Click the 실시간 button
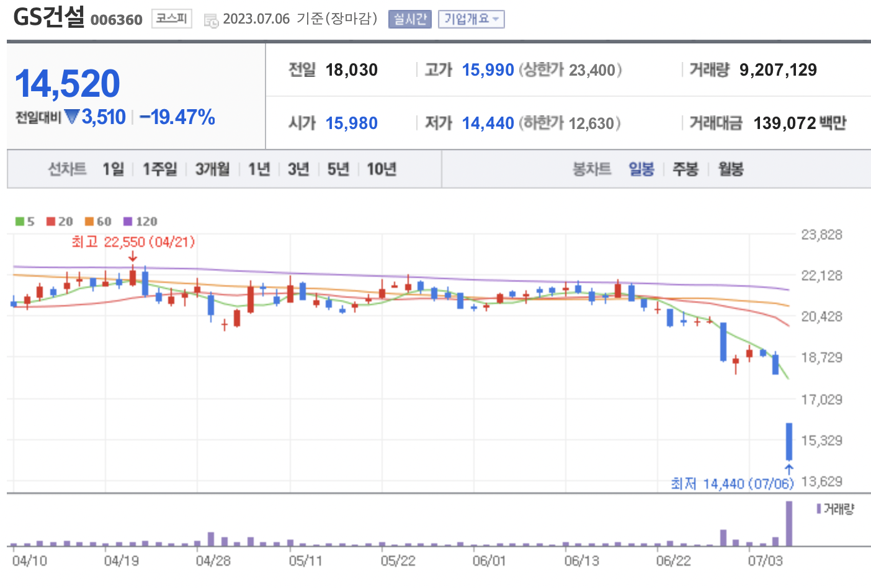Image resolution: width=871 pixels, height=588 pixels. [x=410, y=19]
